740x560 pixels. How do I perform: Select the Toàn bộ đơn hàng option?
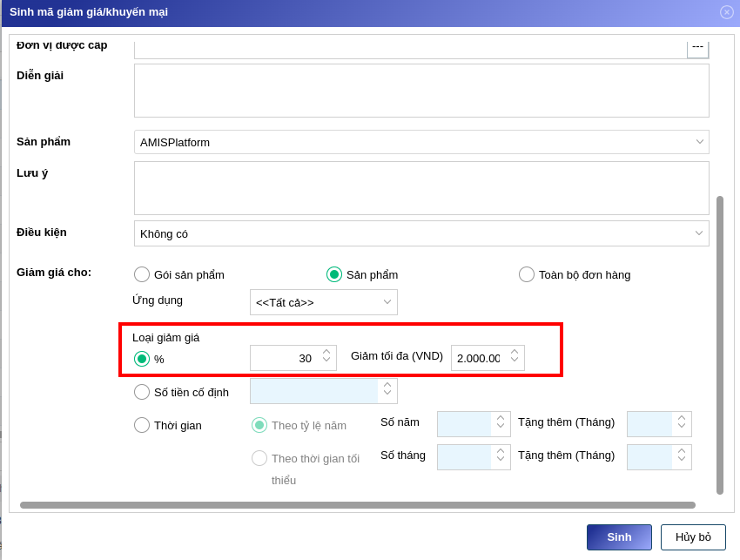tap(527, 274)
